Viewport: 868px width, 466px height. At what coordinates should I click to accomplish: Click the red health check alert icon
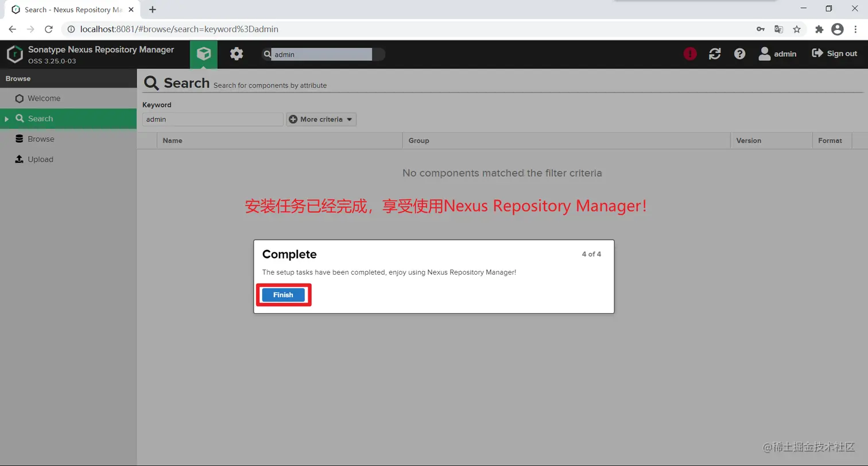[690, 53]
